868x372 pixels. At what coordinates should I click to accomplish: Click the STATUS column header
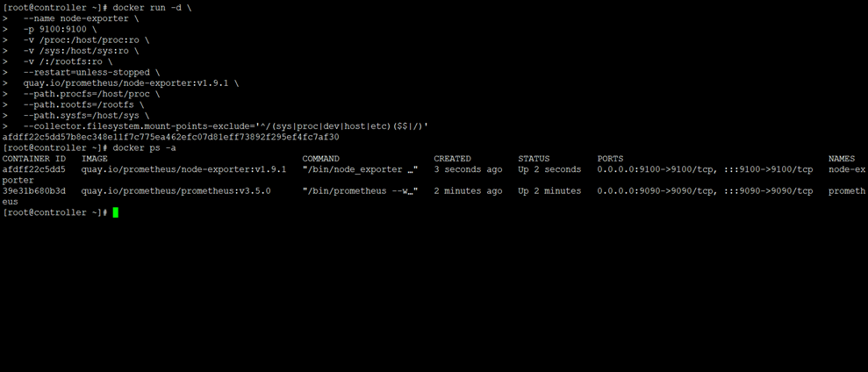click(x=534, y=159)
